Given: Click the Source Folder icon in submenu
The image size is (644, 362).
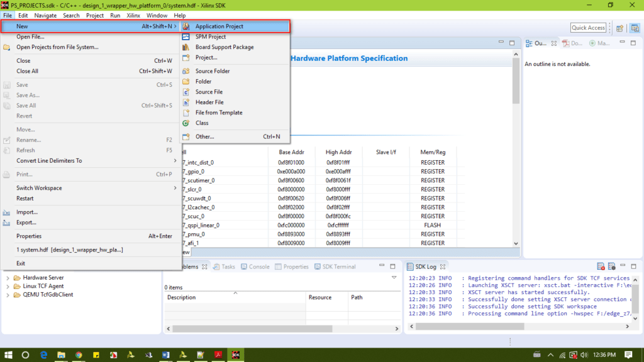Looking at the screenshot, I should pos(186,71).
